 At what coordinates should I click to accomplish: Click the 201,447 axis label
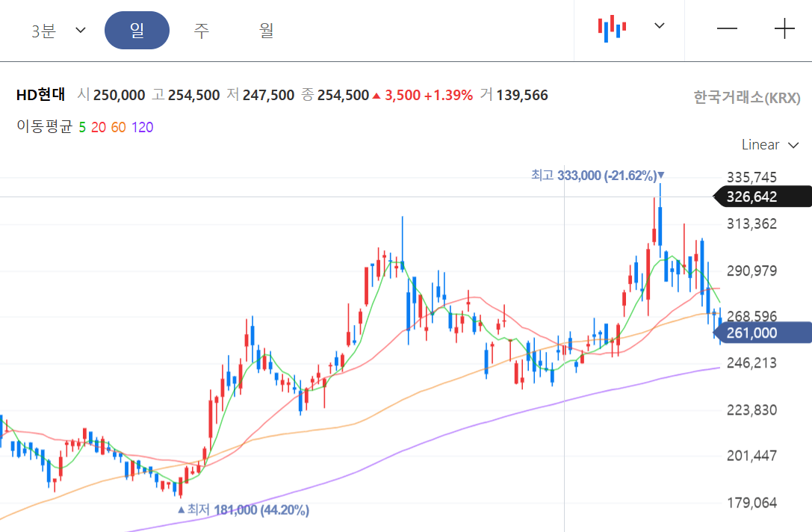(x=751, y=456)
